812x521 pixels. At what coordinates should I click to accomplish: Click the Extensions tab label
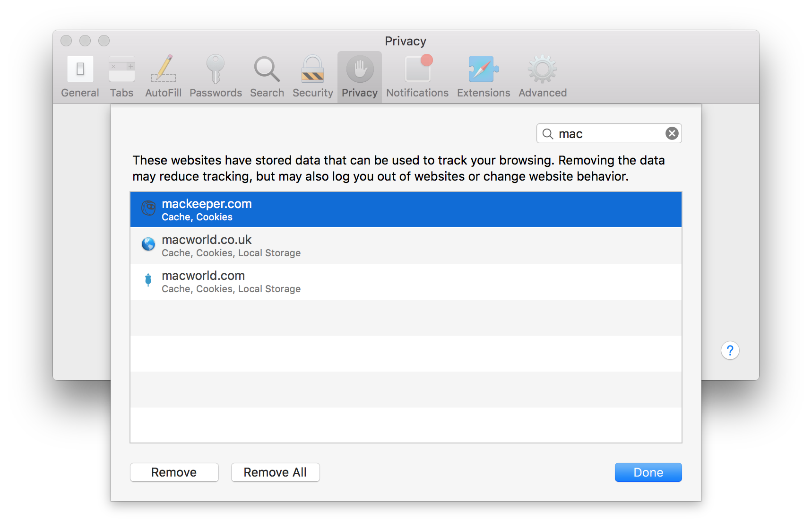484,93
